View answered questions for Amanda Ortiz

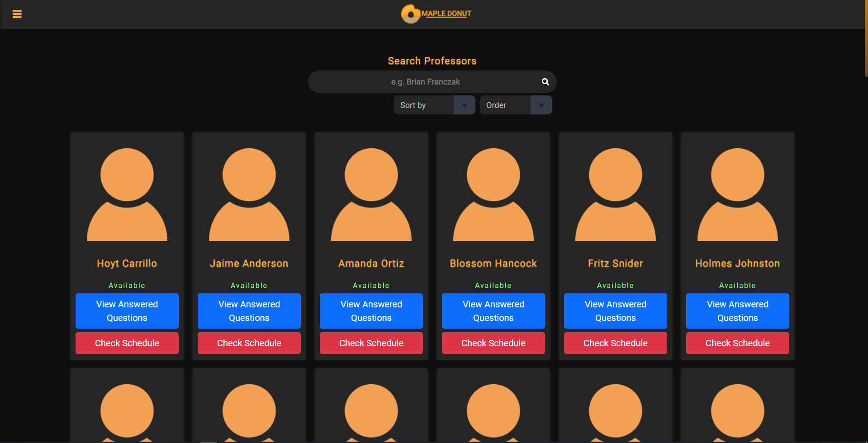coord(371,311)
